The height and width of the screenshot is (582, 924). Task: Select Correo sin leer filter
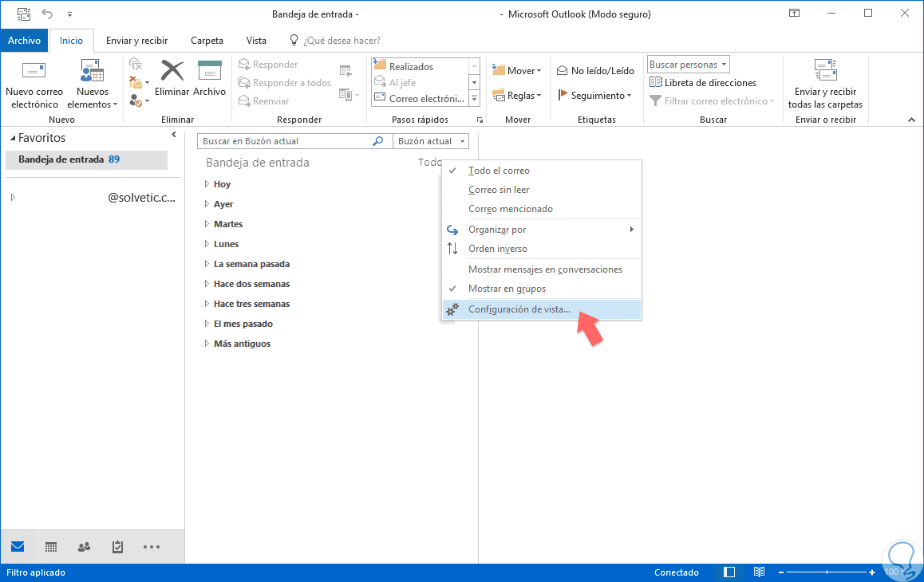[x=542, y=190]
